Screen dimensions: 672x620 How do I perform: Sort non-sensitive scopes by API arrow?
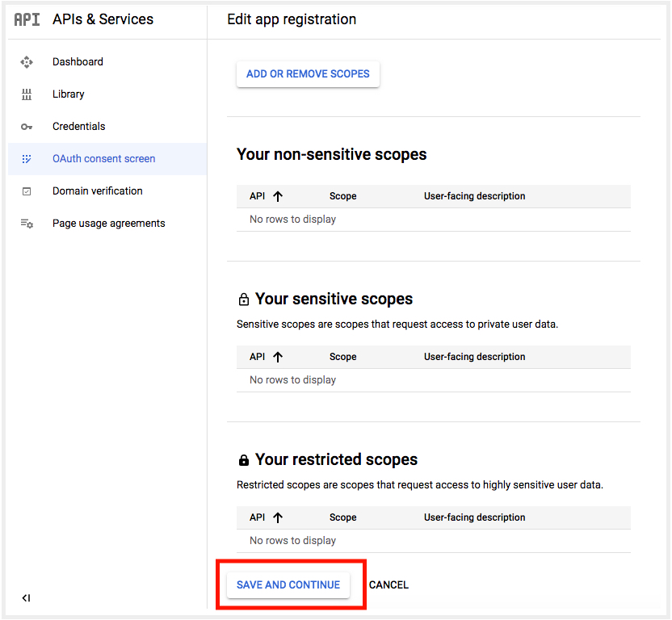coord(278,196)
